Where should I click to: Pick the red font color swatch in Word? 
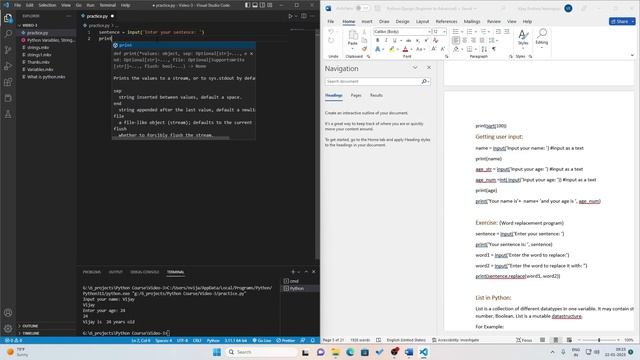(405, 49)
